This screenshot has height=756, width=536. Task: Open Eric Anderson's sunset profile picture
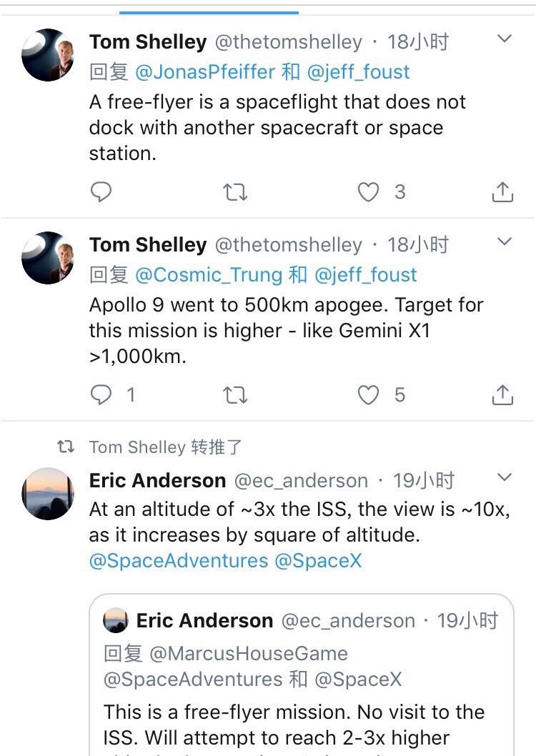point(49,494)
